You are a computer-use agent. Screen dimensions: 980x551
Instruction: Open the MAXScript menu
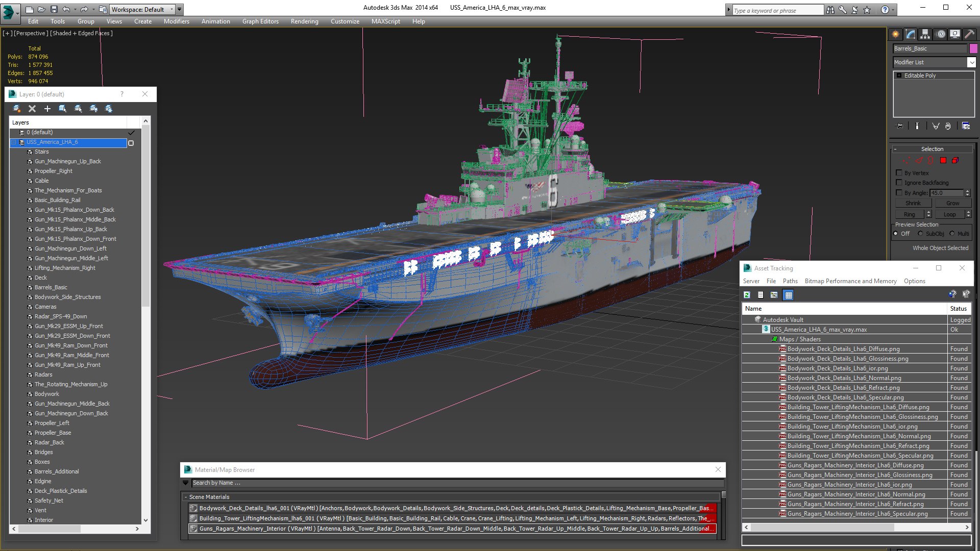385,21
